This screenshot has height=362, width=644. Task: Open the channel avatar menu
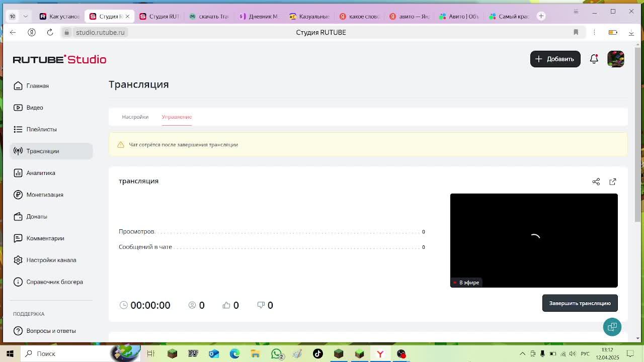point(616,59)
